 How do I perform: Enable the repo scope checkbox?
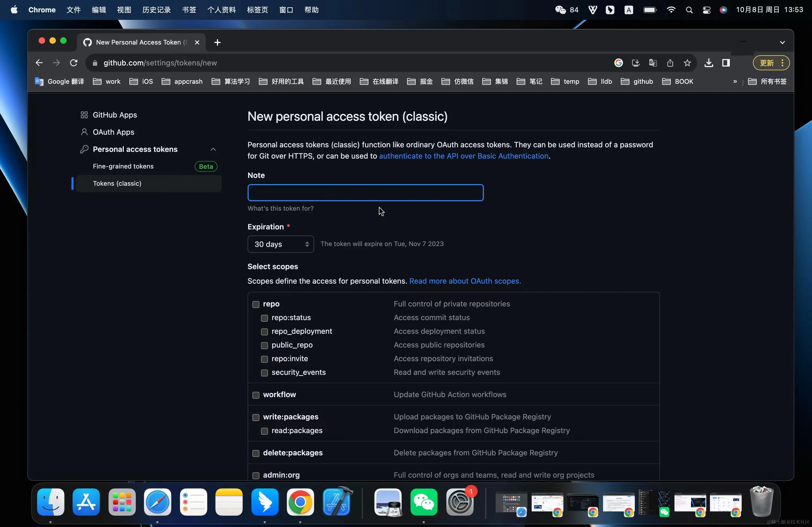pyautogui.click(x=256, y=304)
